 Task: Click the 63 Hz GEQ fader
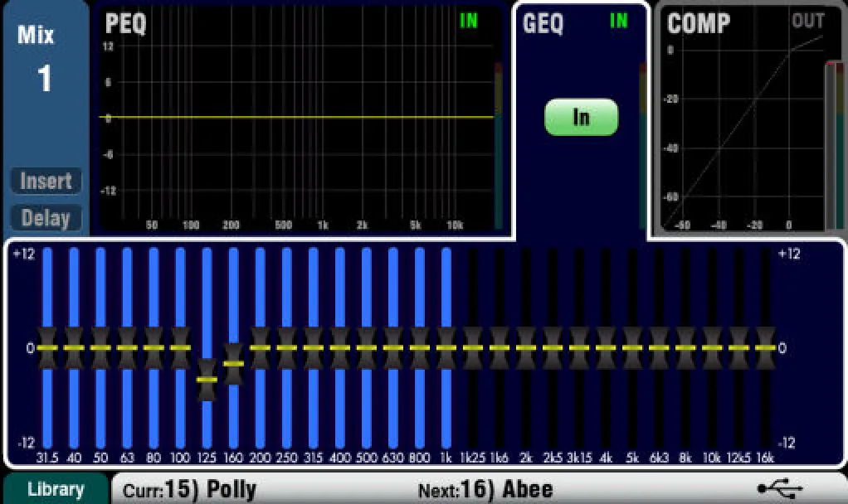tap(127, 348)
